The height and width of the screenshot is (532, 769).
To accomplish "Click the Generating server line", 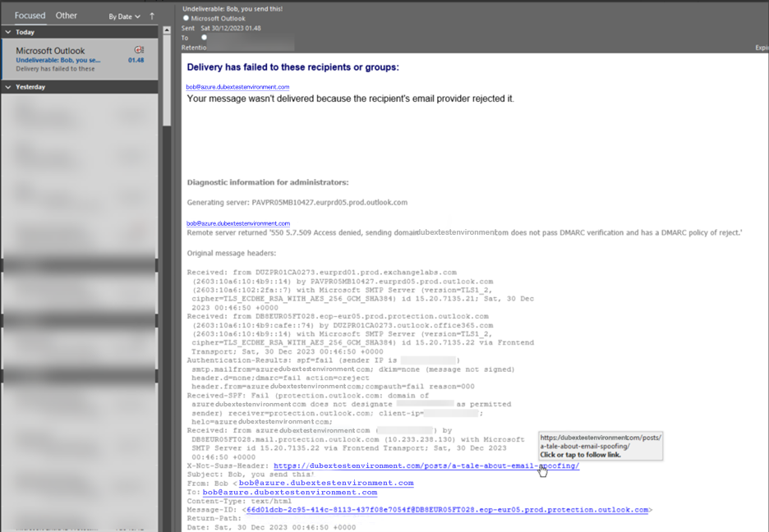I will pos(297,202).
